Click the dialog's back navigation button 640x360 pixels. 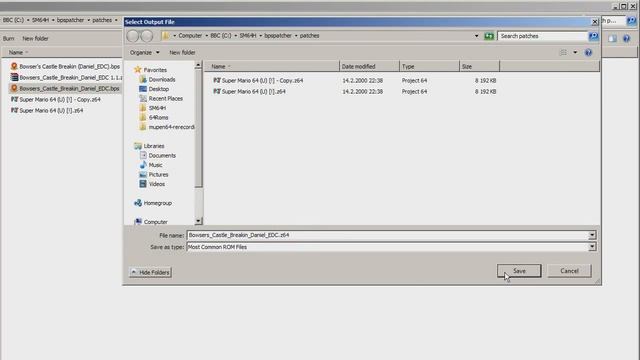133,36
